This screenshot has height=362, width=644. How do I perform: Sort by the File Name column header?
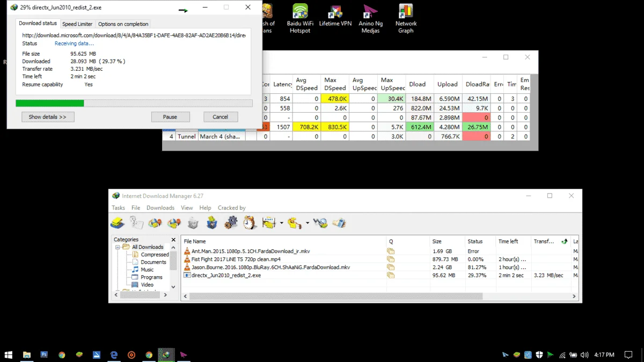pos(284,241)
